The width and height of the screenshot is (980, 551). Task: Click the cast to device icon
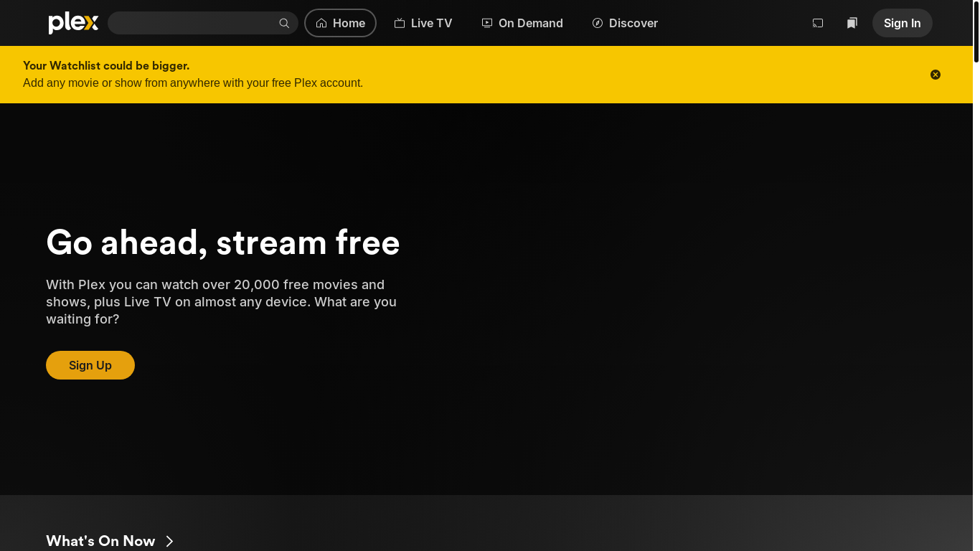tap(818, 23)
